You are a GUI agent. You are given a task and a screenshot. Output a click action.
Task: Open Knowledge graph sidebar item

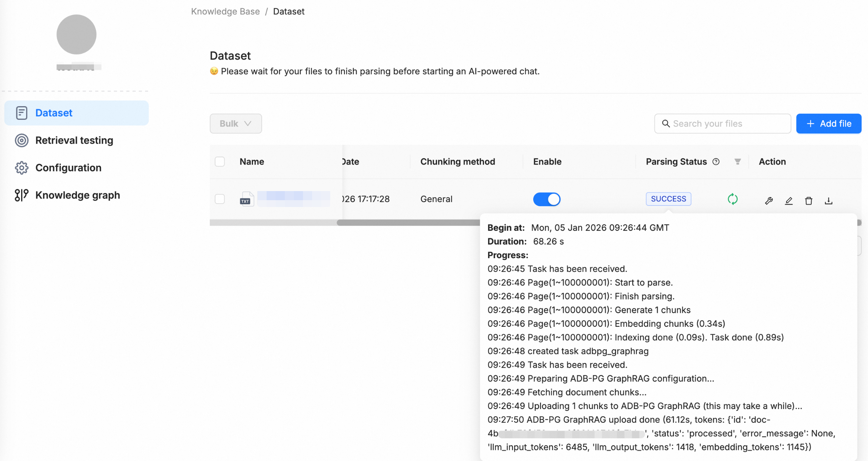tap(77, 195)
